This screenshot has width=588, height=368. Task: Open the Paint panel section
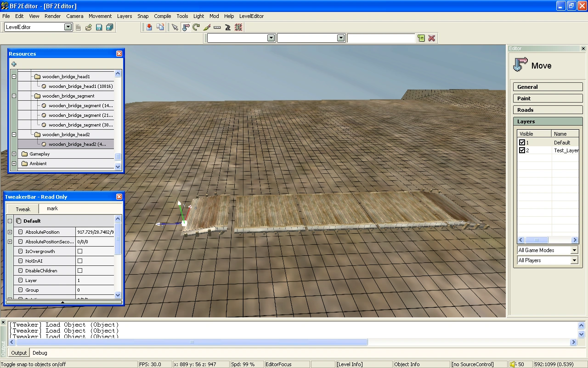pyautogui.click(x=548, y=98)
